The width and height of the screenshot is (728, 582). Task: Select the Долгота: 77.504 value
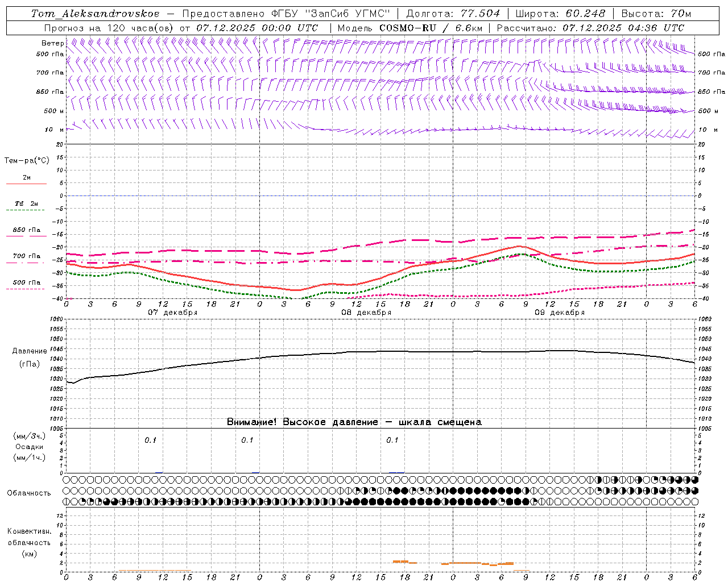pyautogui.click(x=453, y=14)
